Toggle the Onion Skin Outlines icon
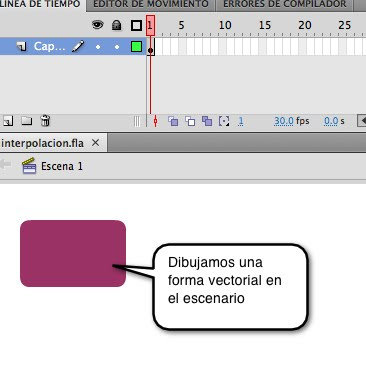 190,121
